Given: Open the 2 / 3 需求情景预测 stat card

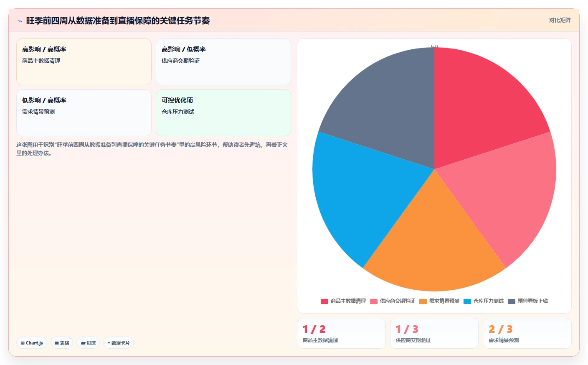Looking at the screenshot, I should click(527, 333).
